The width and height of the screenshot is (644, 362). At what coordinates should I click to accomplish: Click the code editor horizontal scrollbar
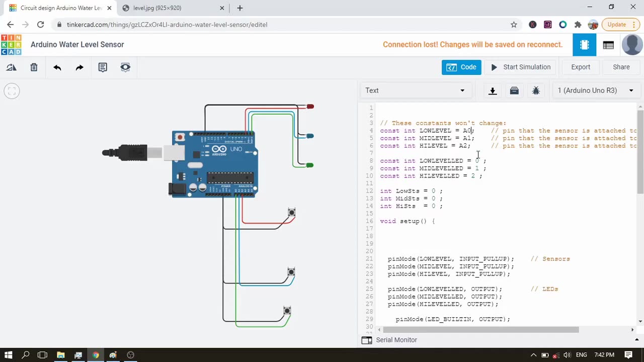pos(480,330)
